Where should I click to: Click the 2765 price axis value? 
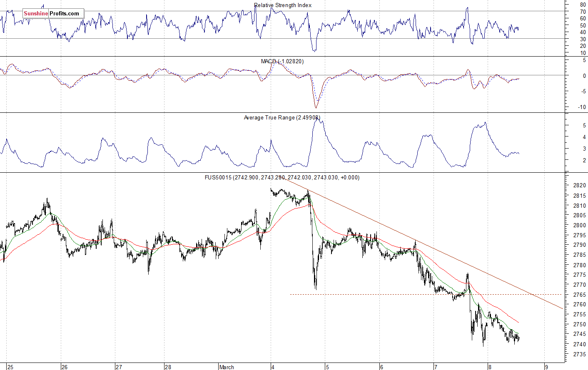coord(579,295)
